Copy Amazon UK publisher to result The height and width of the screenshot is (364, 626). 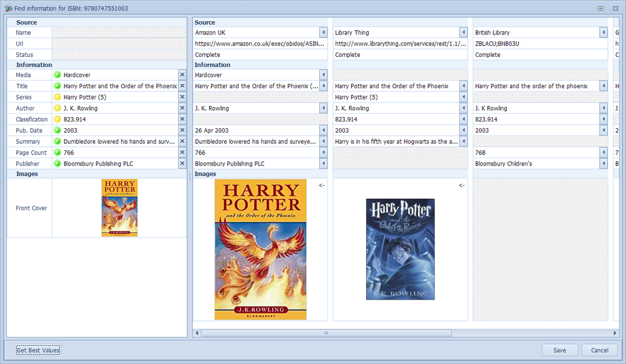tap(324, 163)
